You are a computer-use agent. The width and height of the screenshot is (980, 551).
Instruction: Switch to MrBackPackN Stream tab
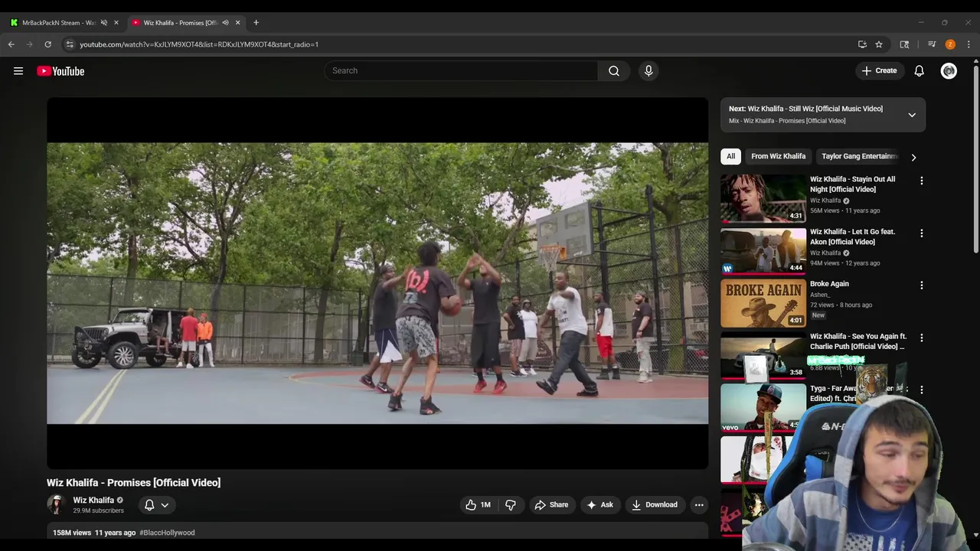pos(58,22)
